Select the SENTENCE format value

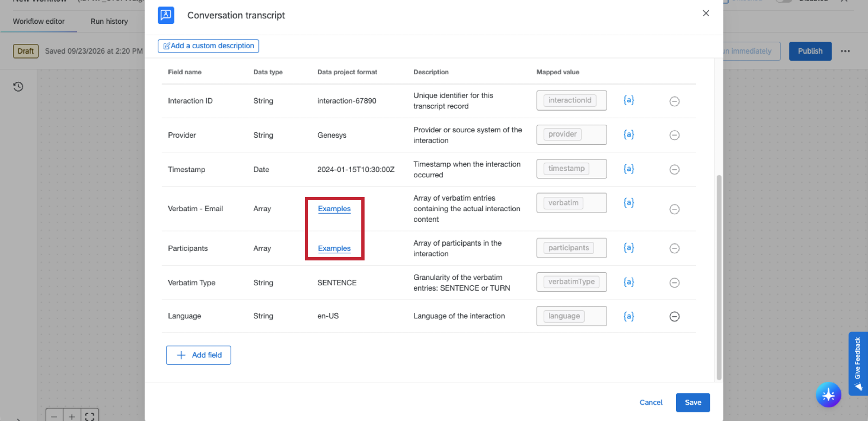click(337, 283)
